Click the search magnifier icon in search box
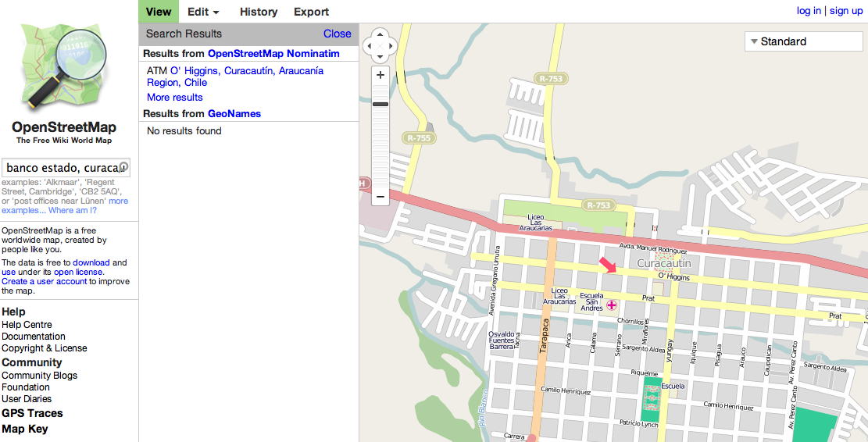 click(123, 167)
